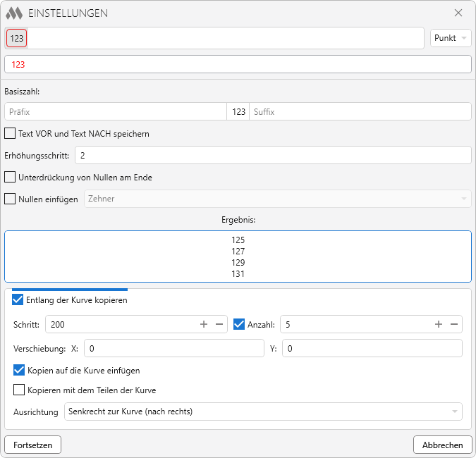The height and width of the screenshot is (458, 476).
Task: Close the Einstellungen dialog window
Action: (x=458, y=13)
